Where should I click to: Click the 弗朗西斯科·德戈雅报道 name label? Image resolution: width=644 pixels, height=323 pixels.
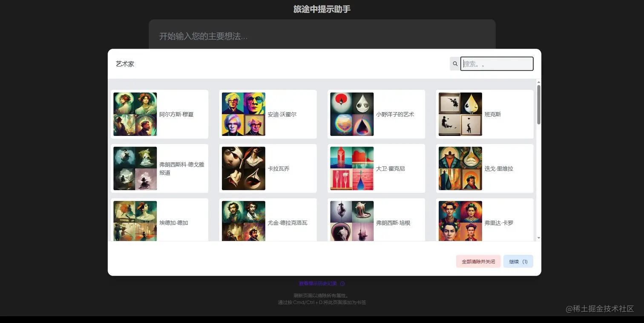click(x=182, y=168)
